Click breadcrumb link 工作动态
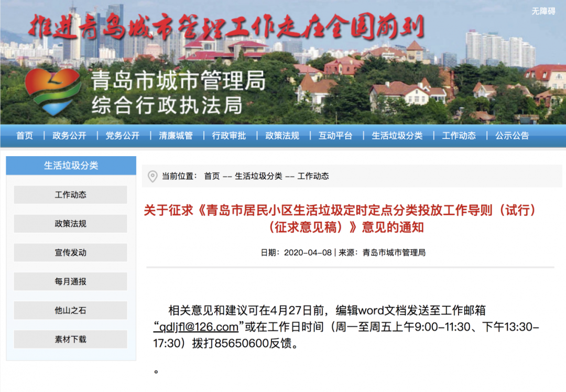This screenshot has width=566, height=392. pos(313,176)
